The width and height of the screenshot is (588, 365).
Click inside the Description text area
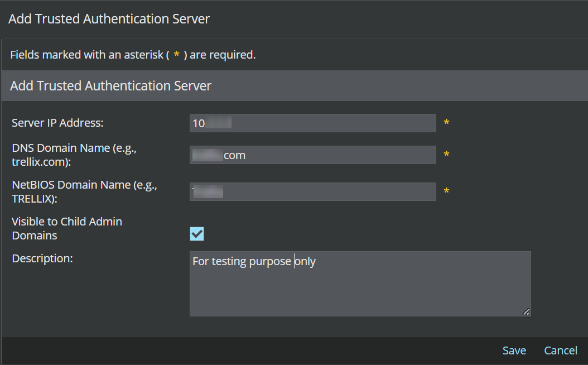(x=360, y=284)
